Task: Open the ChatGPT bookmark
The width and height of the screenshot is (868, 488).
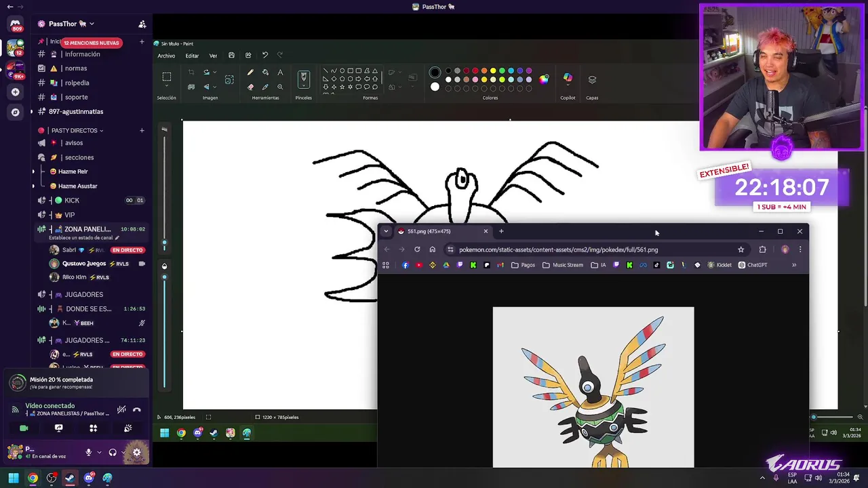Action: point(753,265)
